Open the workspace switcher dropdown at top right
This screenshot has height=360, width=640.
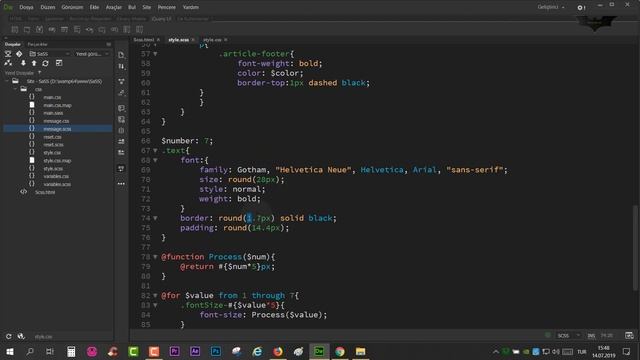(x=551, y=7)
